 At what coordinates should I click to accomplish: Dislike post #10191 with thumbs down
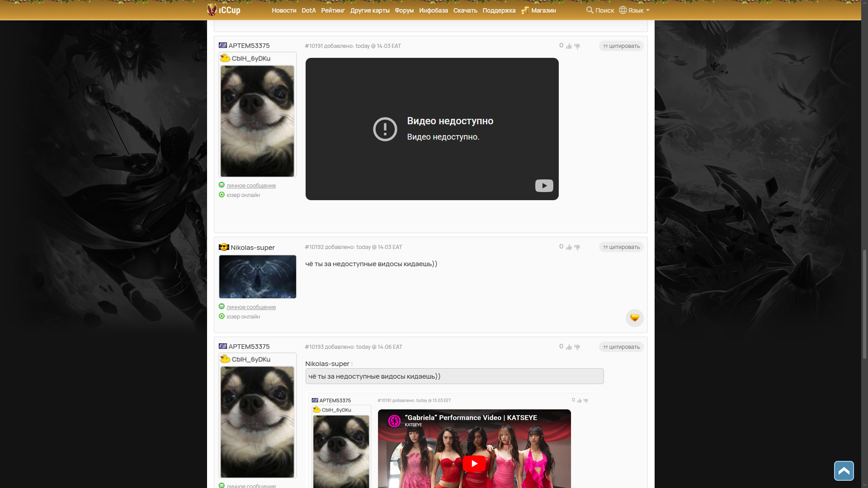coord(577,46)
